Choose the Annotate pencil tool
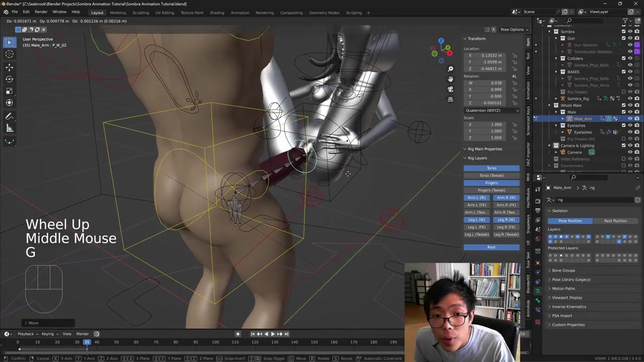Image resolution: width=644 pixels, height=362 pixels. 9,116
